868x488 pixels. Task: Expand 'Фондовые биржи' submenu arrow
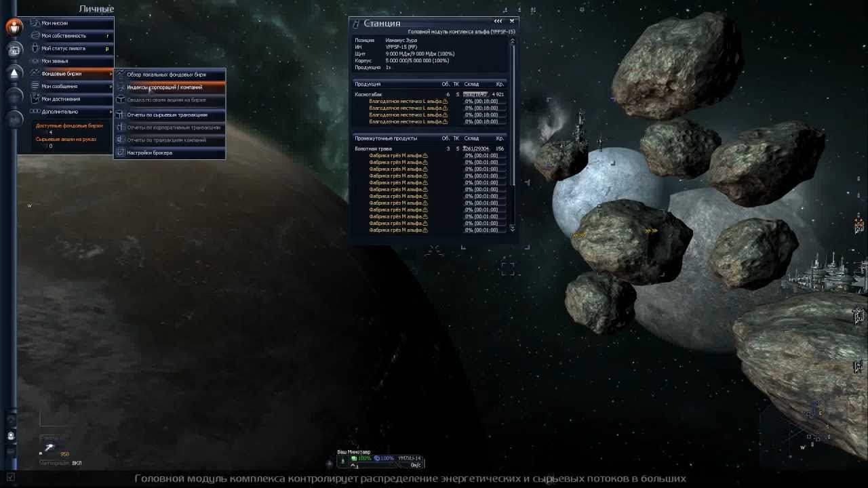point(110,73)
